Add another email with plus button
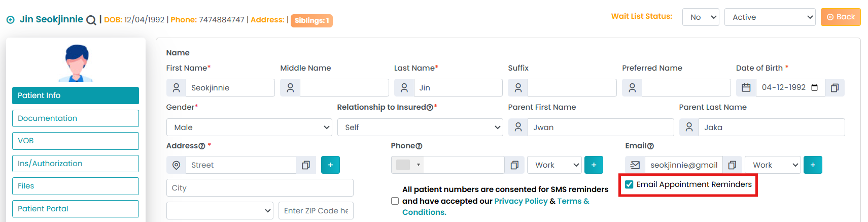This screenshot has width=868, height=222. coord(813,165)
